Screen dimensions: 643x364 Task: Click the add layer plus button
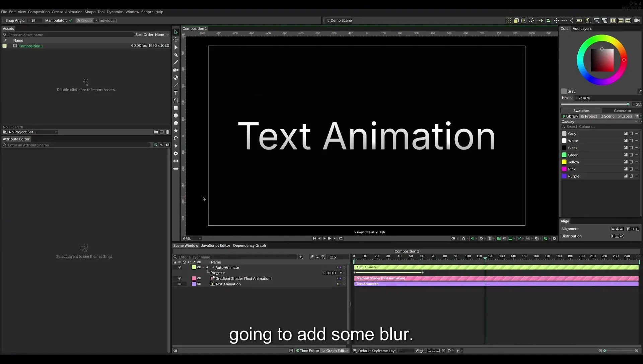pyautogui.click(x=301, y=257)
